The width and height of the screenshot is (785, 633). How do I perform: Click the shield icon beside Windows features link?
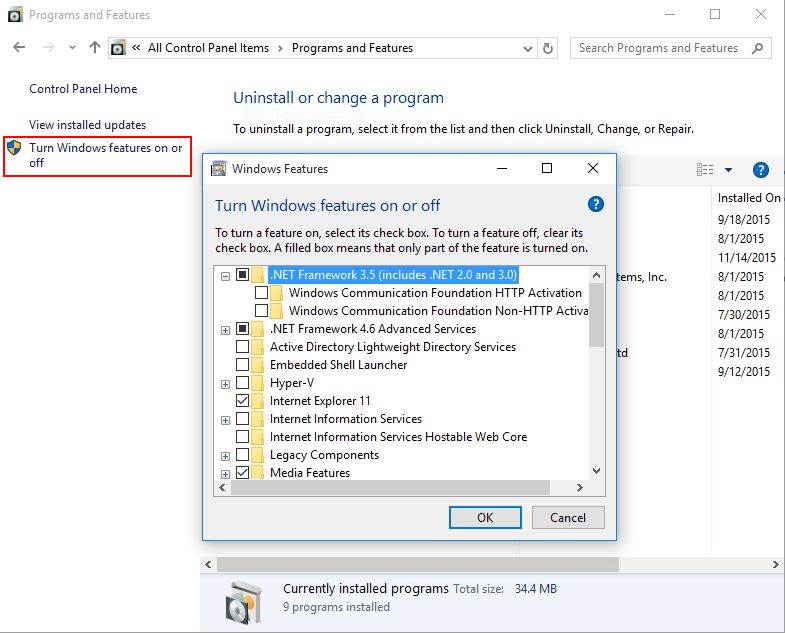15,148
